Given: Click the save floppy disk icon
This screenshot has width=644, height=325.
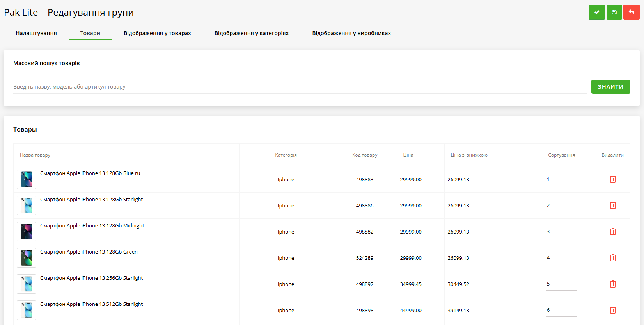Looking at the screenshot, I should coord(614,12).
